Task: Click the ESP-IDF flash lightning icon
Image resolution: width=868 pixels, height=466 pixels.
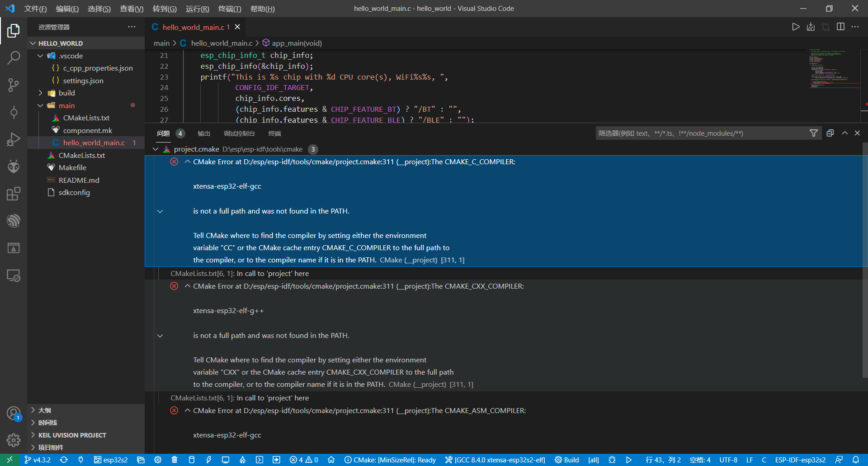Action: point(208,460)
